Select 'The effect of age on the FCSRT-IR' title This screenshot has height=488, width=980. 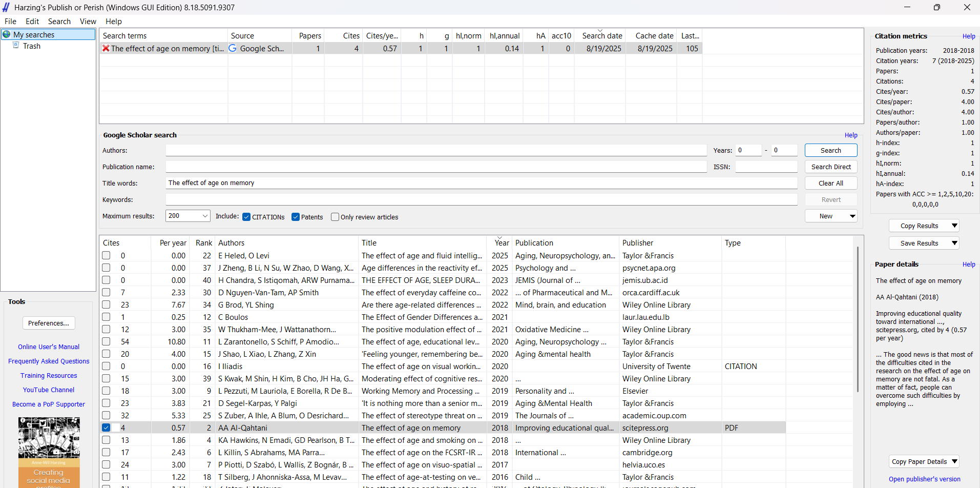click(x=422, y=452)
